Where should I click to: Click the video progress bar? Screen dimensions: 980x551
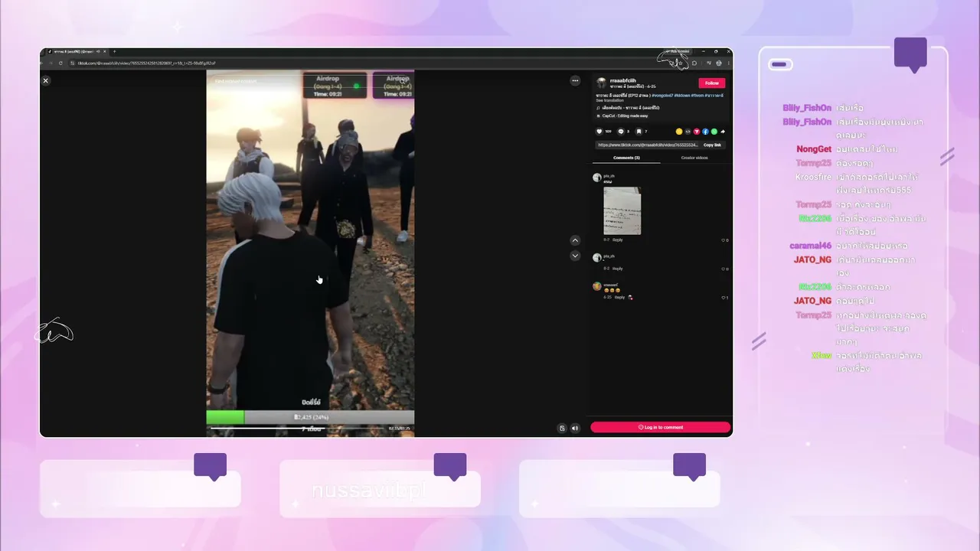coord(299,429)
